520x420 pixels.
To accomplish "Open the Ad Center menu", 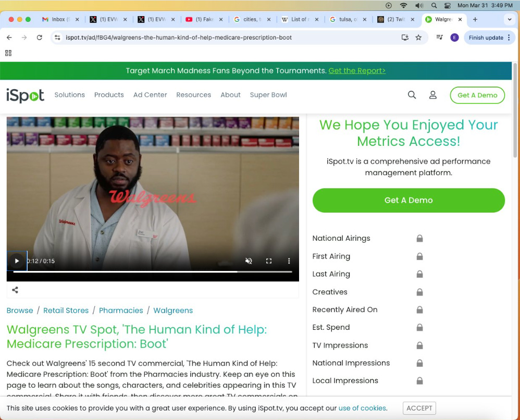I will (x=150, y=95).
